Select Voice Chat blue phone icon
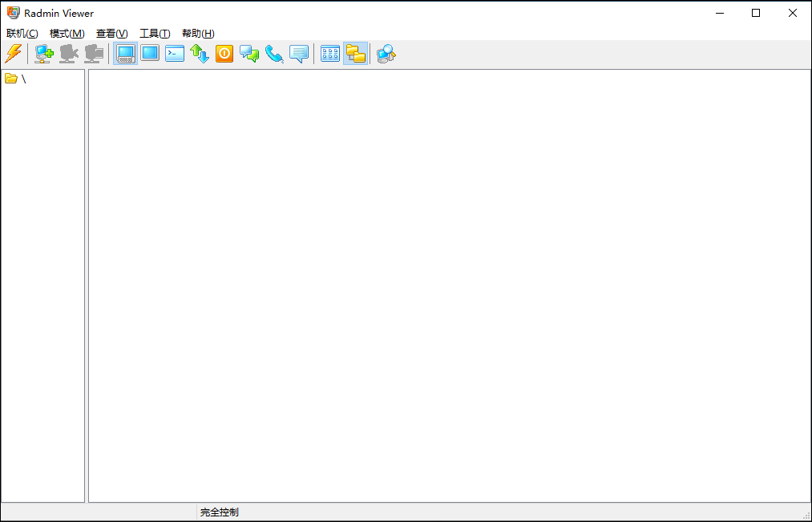 click(x=274, y=54)
